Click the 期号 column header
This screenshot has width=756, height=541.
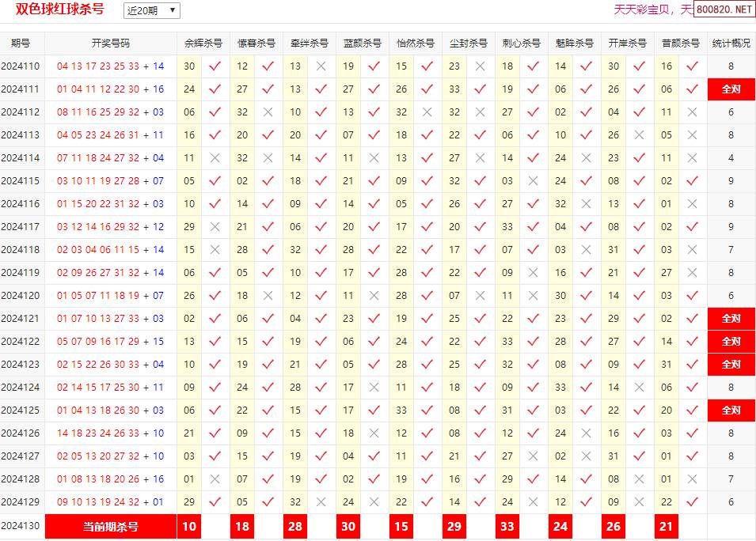tap(21, 44)
